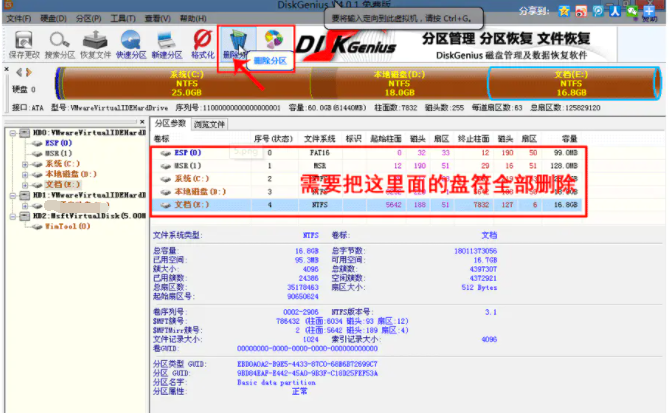Share to QQ Zone using the yellow star icon

click(564, 11)
